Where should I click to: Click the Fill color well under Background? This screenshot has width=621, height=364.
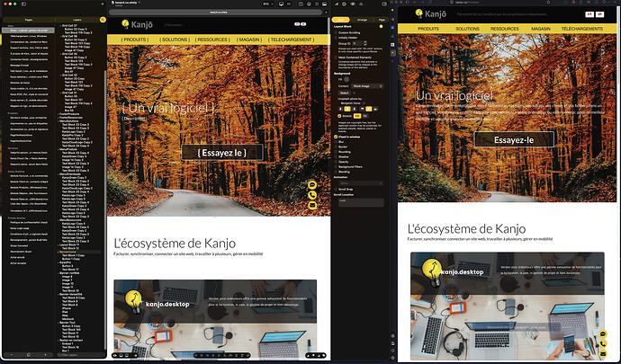coord(346,79)
